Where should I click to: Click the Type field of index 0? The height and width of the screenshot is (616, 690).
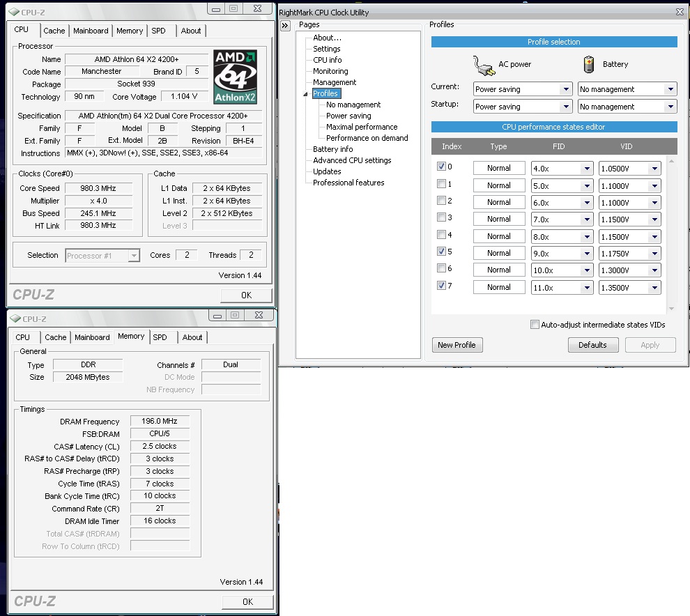coord(499,168)
